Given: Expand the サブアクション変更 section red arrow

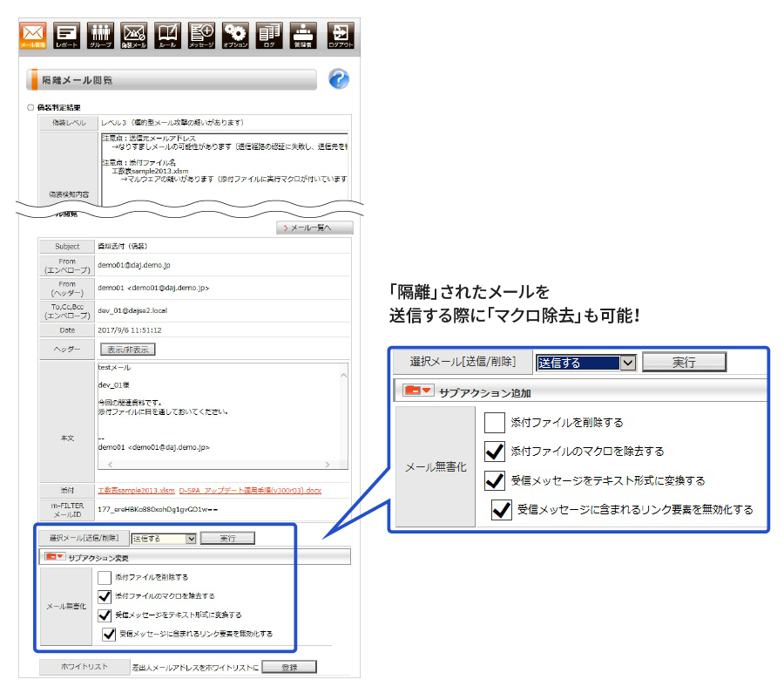Looking at the screenshot, I should [x=55, y=557].
